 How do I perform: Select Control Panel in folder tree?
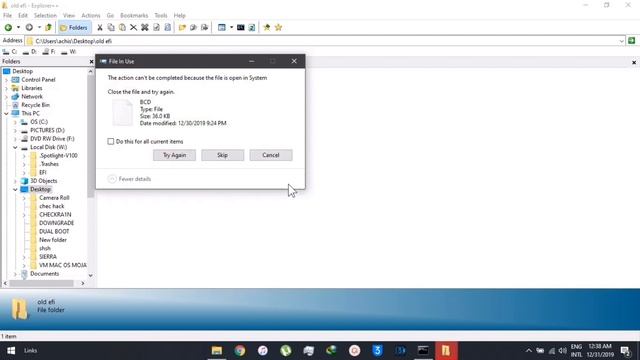click(x=38, y=80)
